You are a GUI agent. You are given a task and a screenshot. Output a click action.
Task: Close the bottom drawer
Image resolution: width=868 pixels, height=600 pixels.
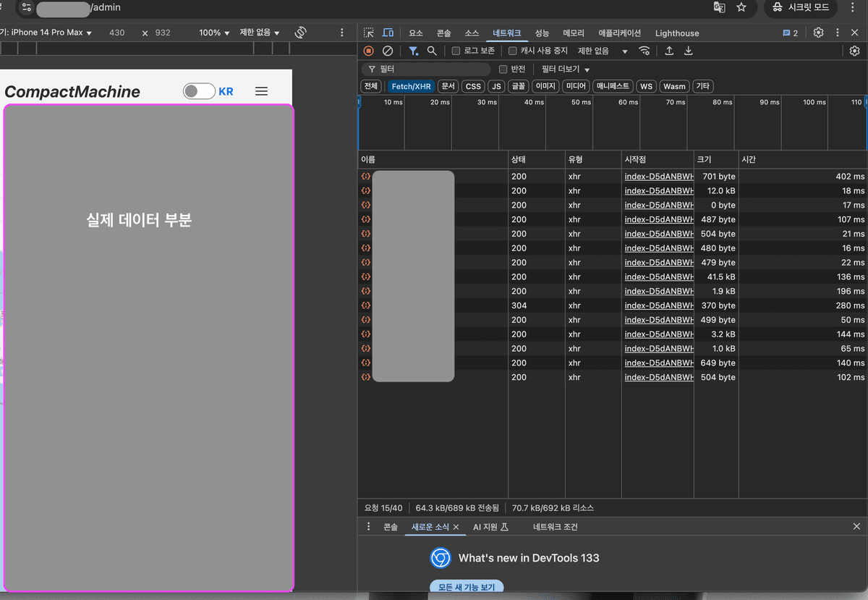856,526
